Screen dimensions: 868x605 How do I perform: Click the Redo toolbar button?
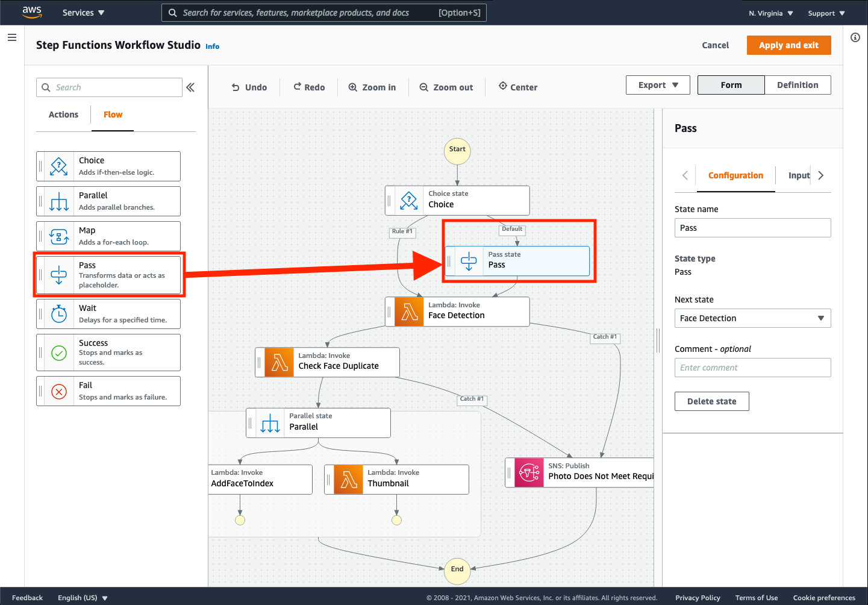point(309,87)
